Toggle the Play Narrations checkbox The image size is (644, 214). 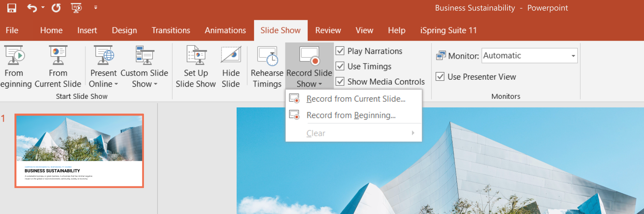pyautogui.click(x=340, y=51)
